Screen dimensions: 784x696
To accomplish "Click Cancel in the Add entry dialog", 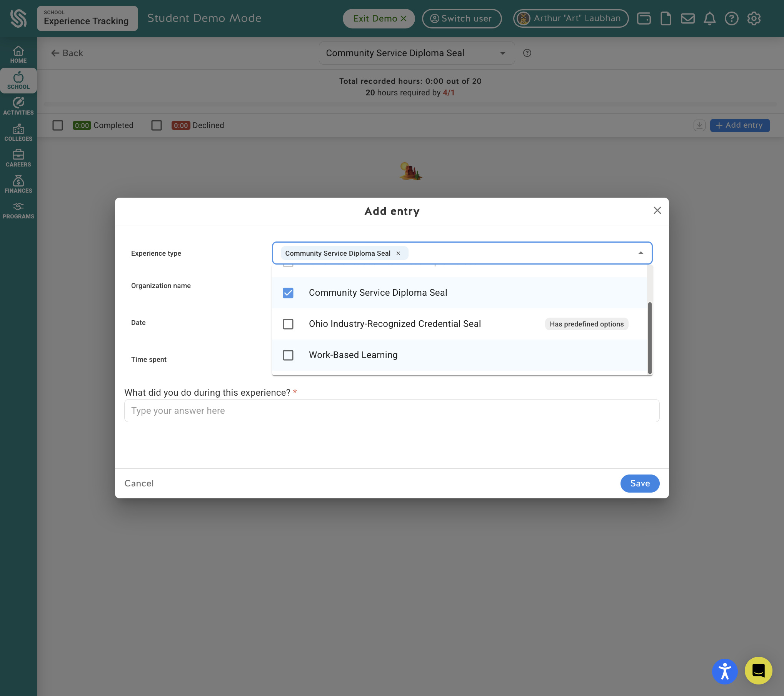I will click(139, 483).
